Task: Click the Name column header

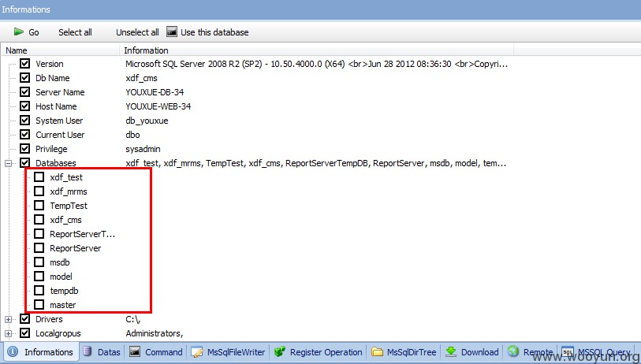Action: pos(61,50)
